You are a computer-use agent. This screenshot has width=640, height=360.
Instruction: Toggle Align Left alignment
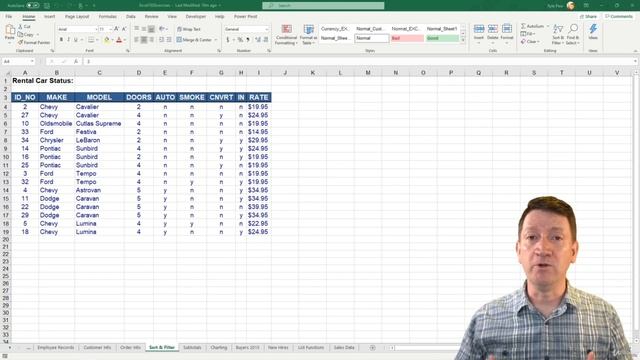[x=136, y=40]
